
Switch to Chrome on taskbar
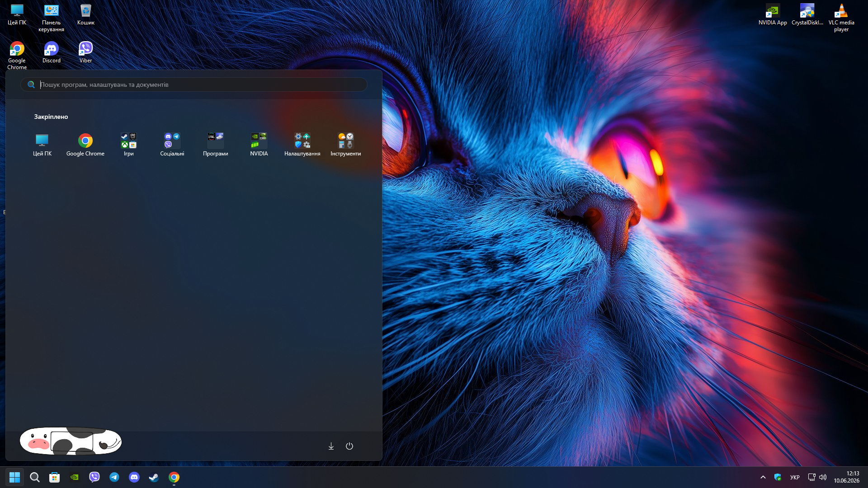174,477
